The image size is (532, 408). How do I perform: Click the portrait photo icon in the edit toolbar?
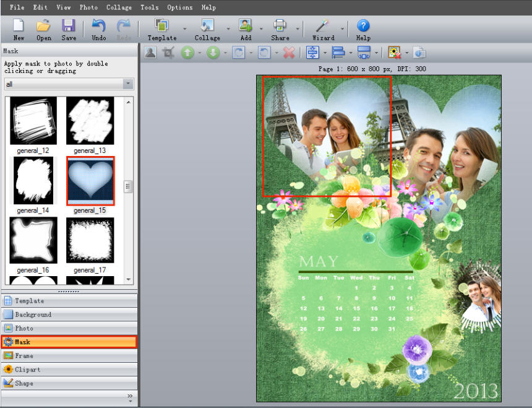click(150, 53)
